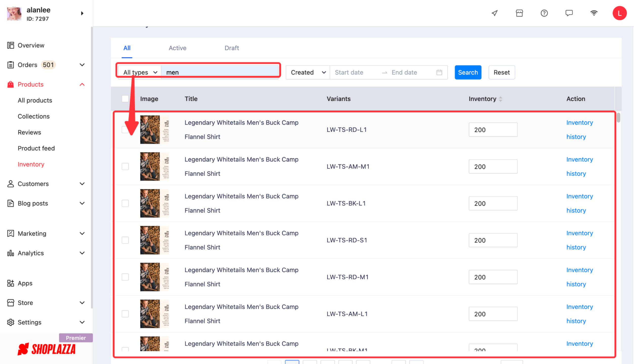Open Reviews in sidebar
Image resolution: width=634 pixels, height=364 pixels.
pyautogui.click(x=29, y=132)
